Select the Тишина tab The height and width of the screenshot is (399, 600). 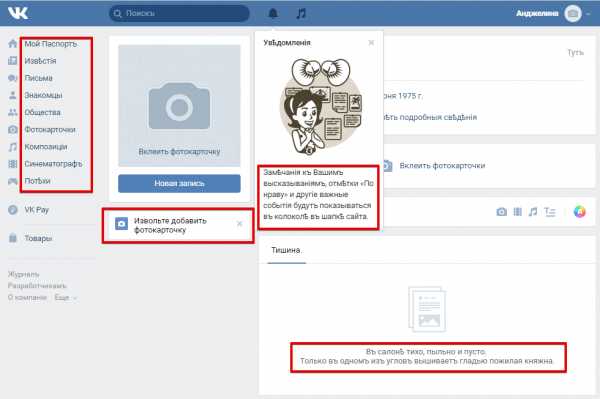[286, 250]
